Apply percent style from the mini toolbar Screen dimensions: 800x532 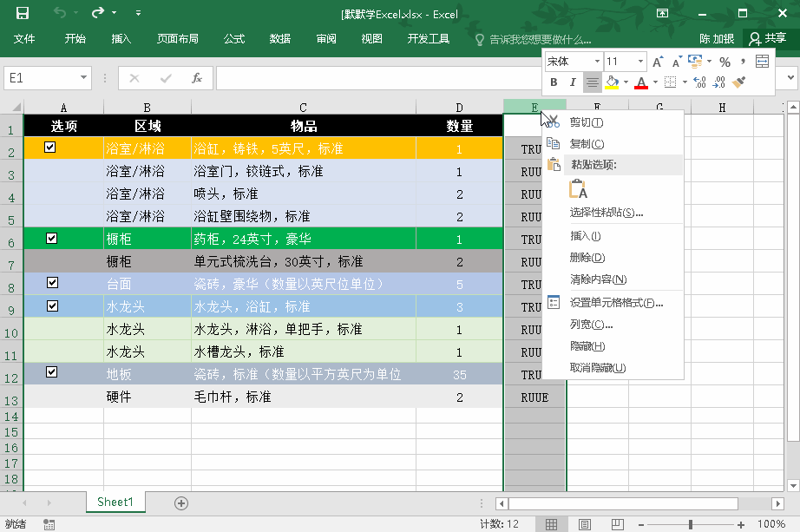(725, 62)
